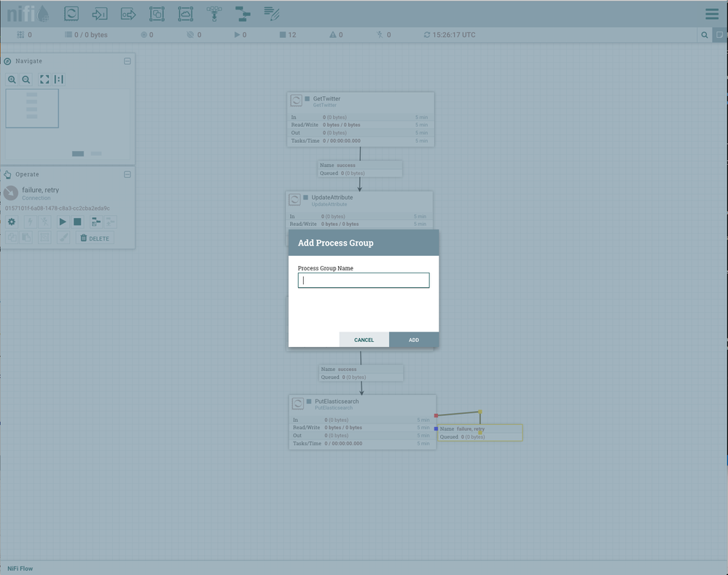Fit the flow to screen in Navigate panel

pos(45,79)
